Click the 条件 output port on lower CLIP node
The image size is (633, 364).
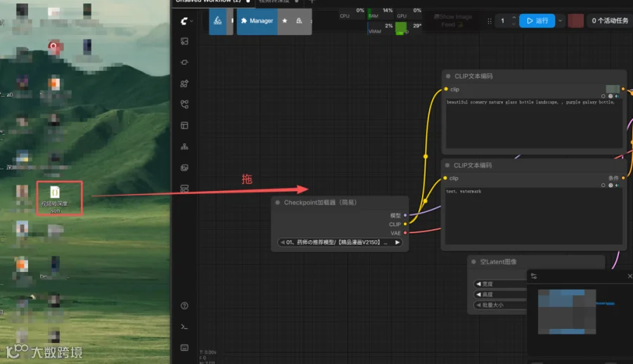623,178
